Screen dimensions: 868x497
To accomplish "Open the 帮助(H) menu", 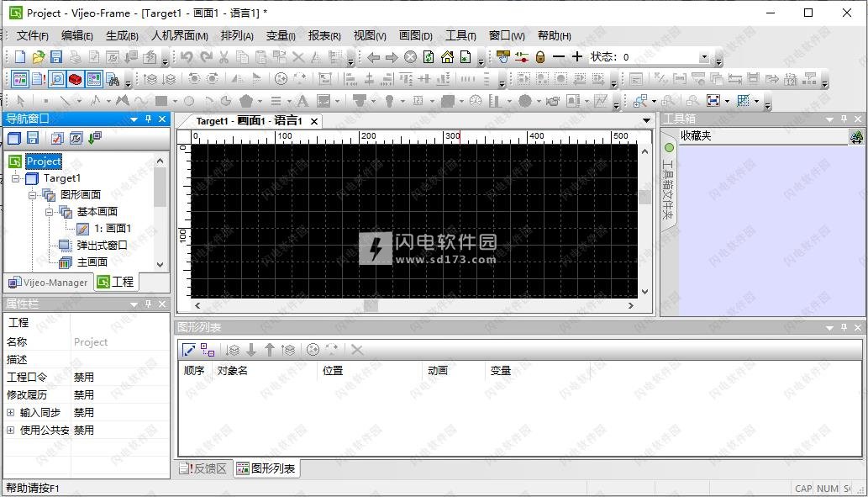I will pyautogui.click(x=554, y=36).
